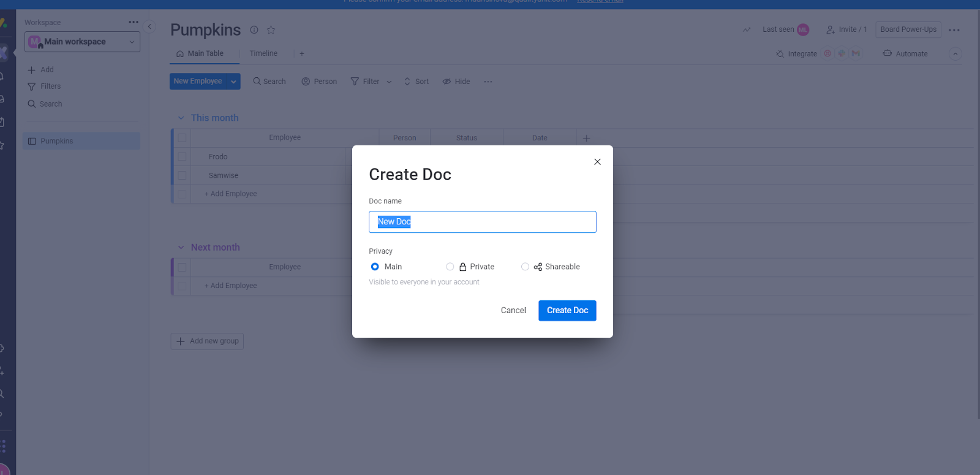980x475 pixels.
Task: Open the Main workspace dropdown
Action: 83,42
